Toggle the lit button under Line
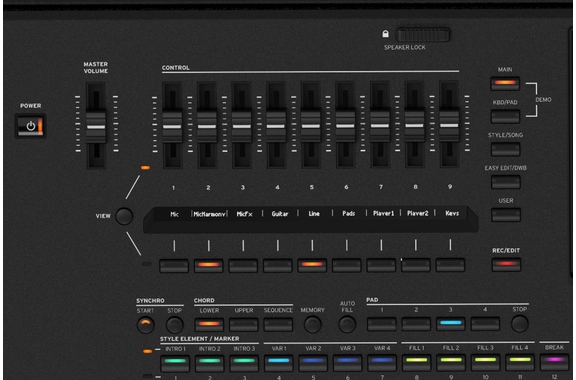The height and width of the screenshot is (380, 576). 312,265
